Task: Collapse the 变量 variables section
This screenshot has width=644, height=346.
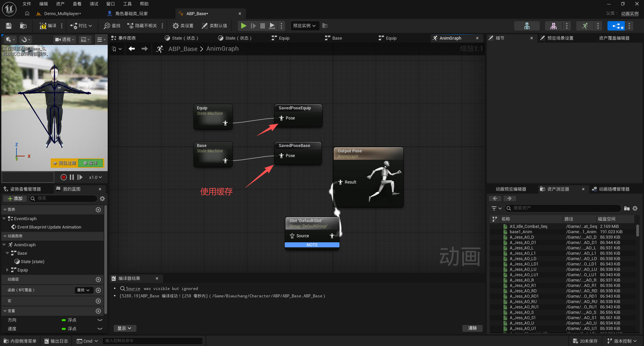Action: click(x=5, y=311)
